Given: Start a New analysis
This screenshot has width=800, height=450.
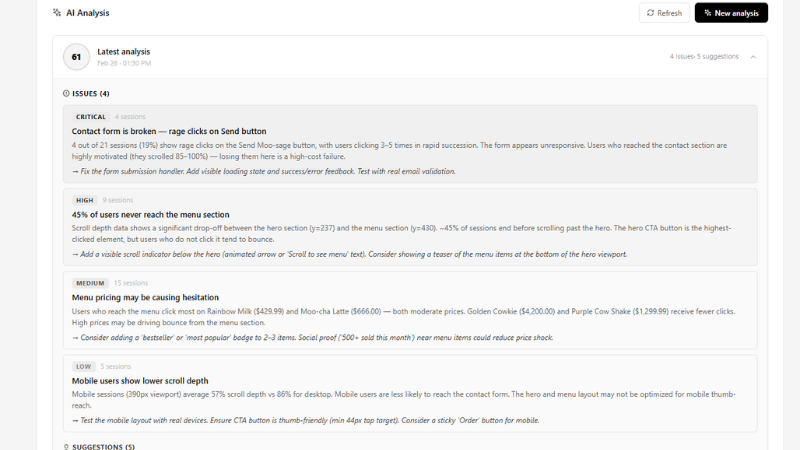Looking at the screenshot, I should (731, 13).
